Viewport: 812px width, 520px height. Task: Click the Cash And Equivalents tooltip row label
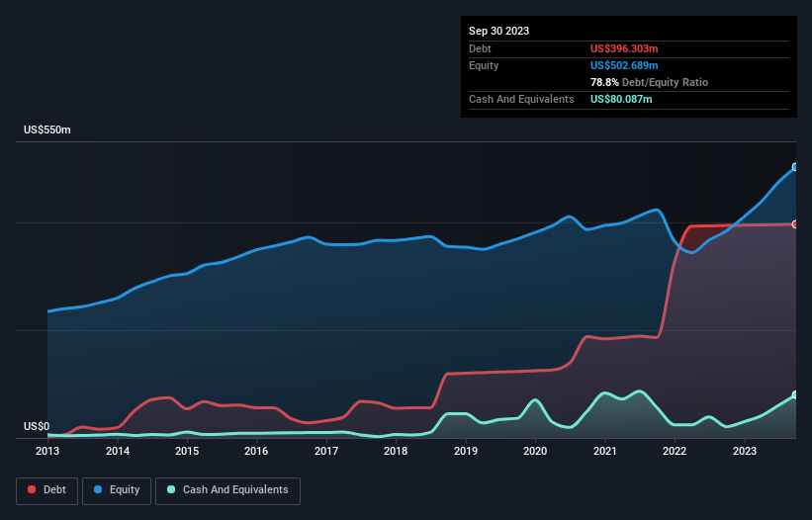(521, 99)
